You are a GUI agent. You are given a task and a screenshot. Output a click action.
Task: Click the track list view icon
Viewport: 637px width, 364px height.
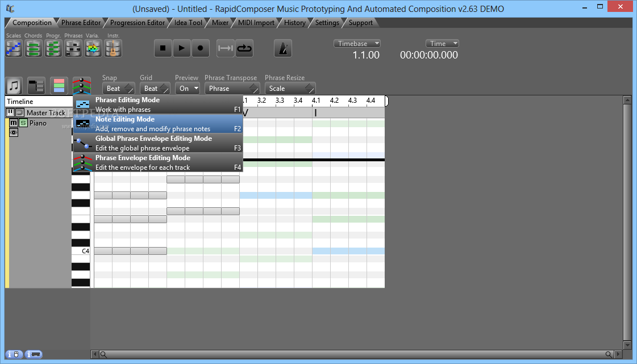point(36,86)
